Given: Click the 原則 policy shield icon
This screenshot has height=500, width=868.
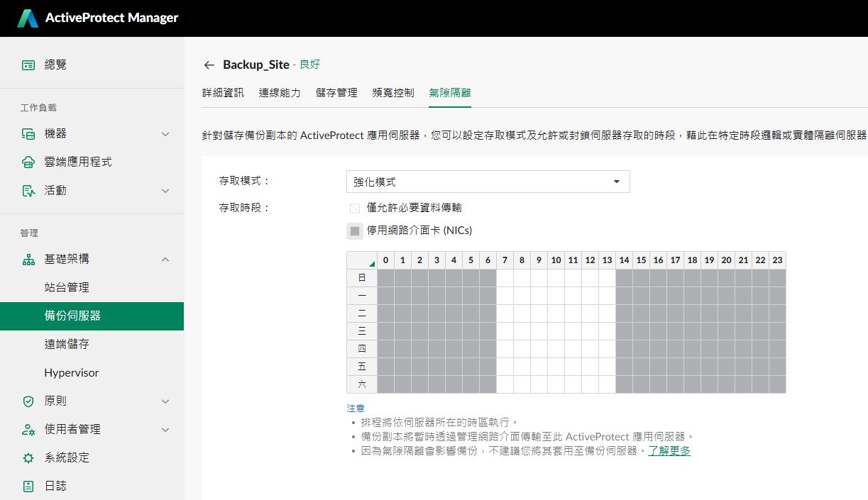Looking at the screenshot, I should coord(28,401).
